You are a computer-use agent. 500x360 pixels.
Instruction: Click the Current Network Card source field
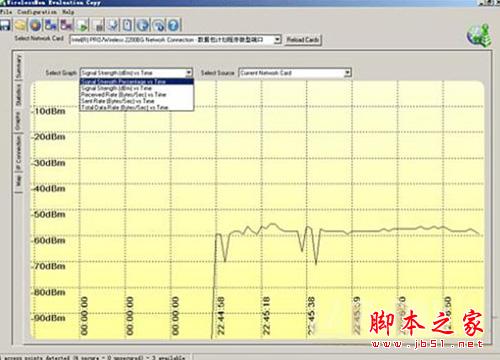coord(295,73)
